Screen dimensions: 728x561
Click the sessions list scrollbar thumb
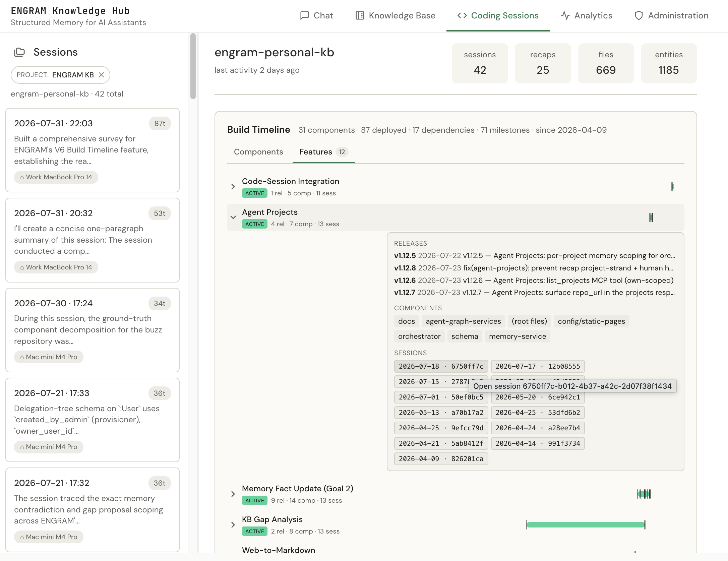point(193,66)
